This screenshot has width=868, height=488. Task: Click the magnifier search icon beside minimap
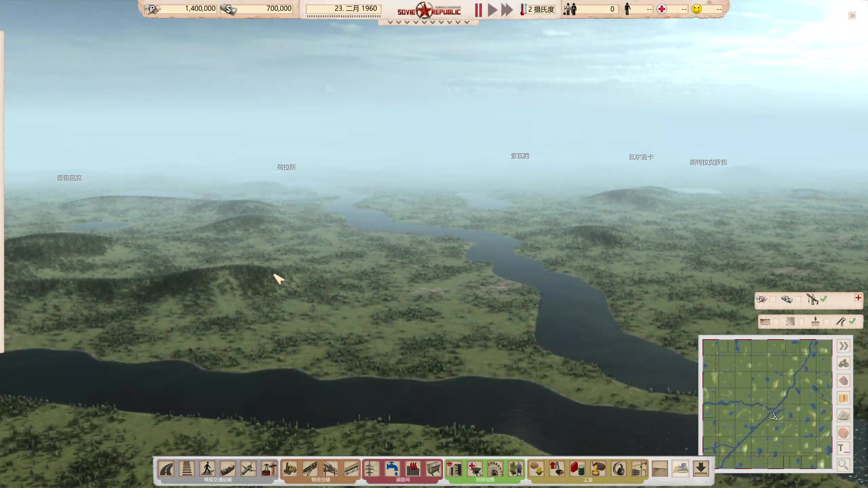click(843, 464)
